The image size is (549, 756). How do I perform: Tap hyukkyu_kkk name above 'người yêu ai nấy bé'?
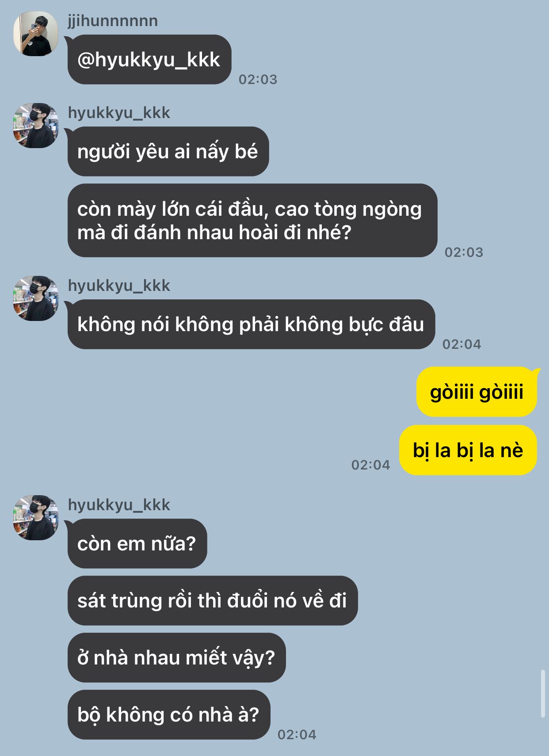119,113
